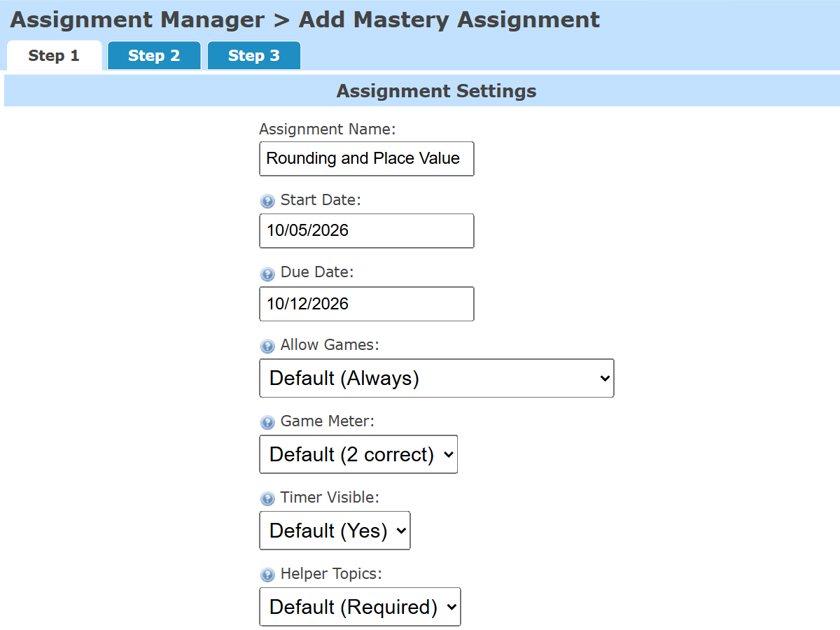The image size is (840, 630).
Task: Open the Helper Topics dropdown
Action: pyautogui.click(x=360, y=607)
